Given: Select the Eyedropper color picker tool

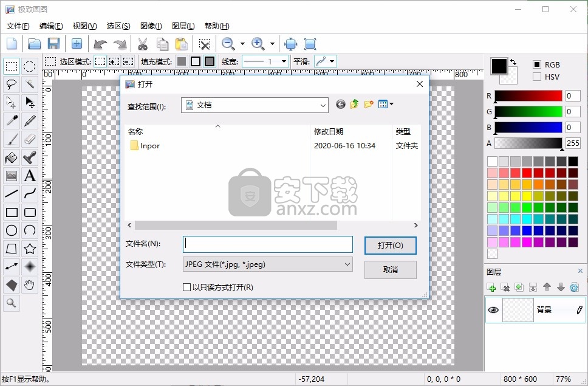Looking at the screenshot, I should (12, 121).
